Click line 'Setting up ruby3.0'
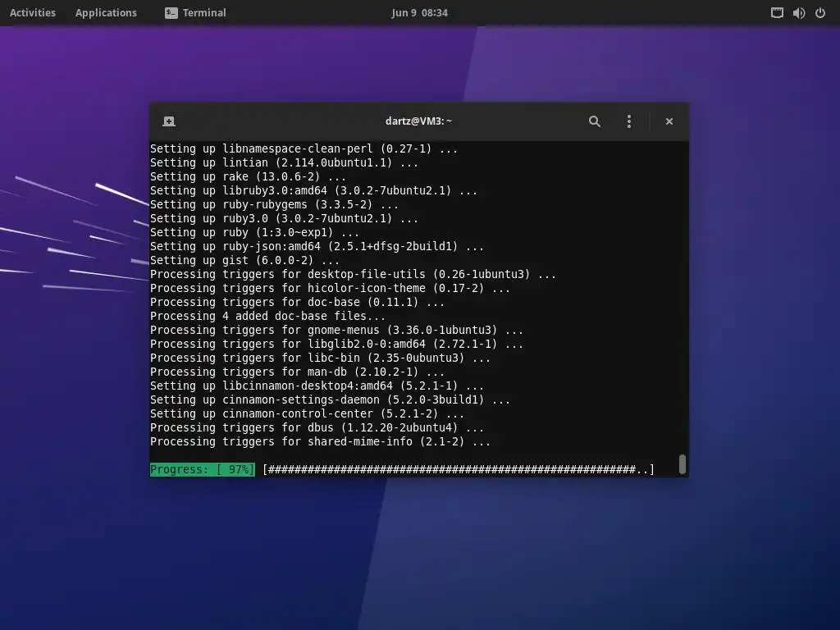 [284, 218]
